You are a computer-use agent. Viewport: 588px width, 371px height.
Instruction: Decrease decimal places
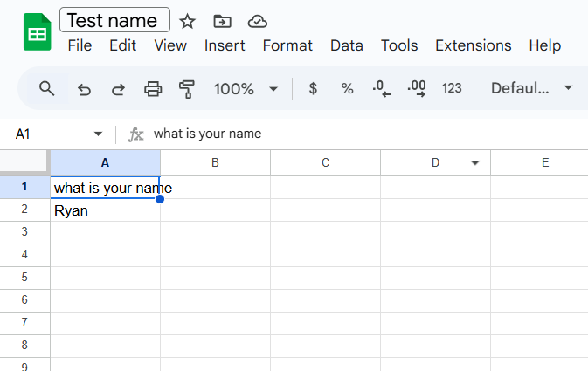pyautogui.click(x=381, y=88)
